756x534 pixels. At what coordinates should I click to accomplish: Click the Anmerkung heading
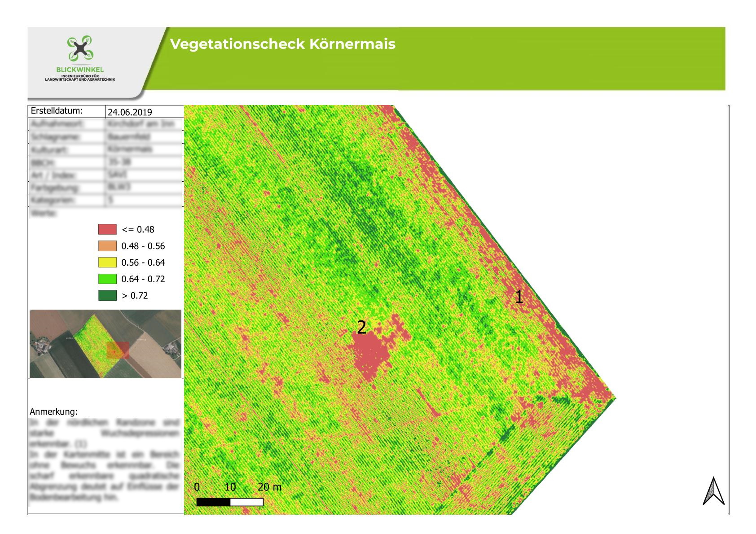[x=53, y=411]
